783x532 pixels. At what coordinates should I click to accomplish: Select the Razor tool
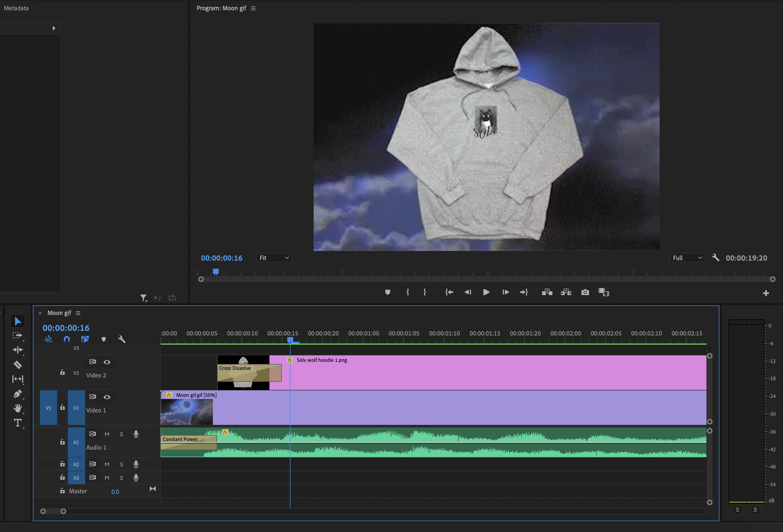click(x=18, y=365)
